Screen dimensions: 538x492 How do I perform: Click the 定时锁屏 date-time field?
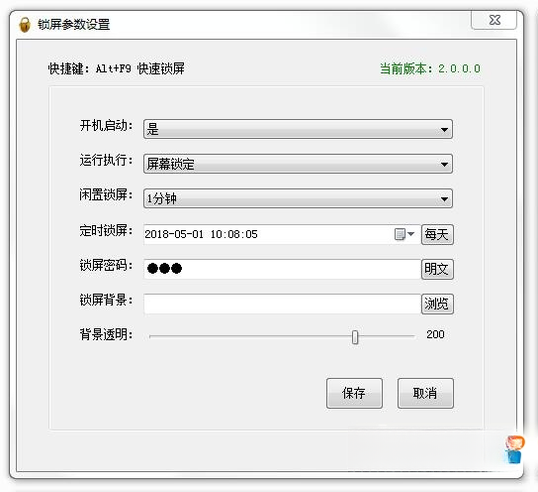282,234
